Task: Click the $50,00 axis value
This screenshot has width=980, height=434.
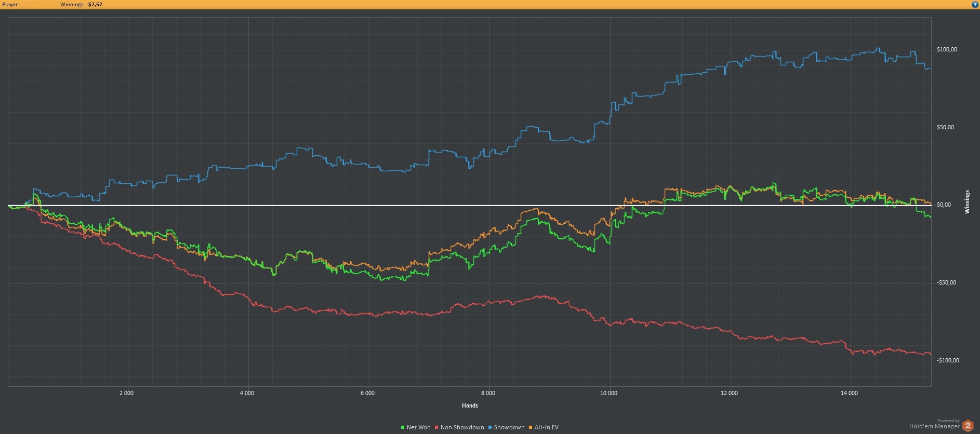Action: pos(945,127)
